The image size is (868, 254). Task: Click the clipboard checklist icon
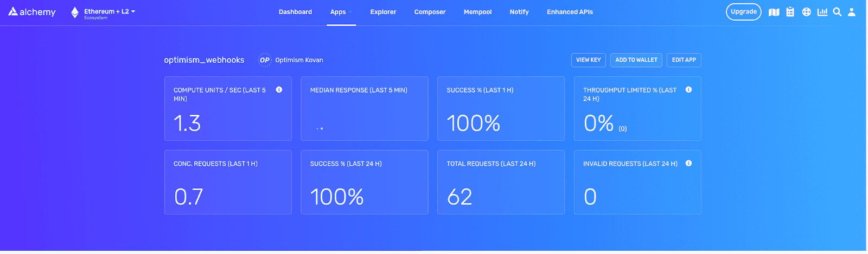click(790, 12)
